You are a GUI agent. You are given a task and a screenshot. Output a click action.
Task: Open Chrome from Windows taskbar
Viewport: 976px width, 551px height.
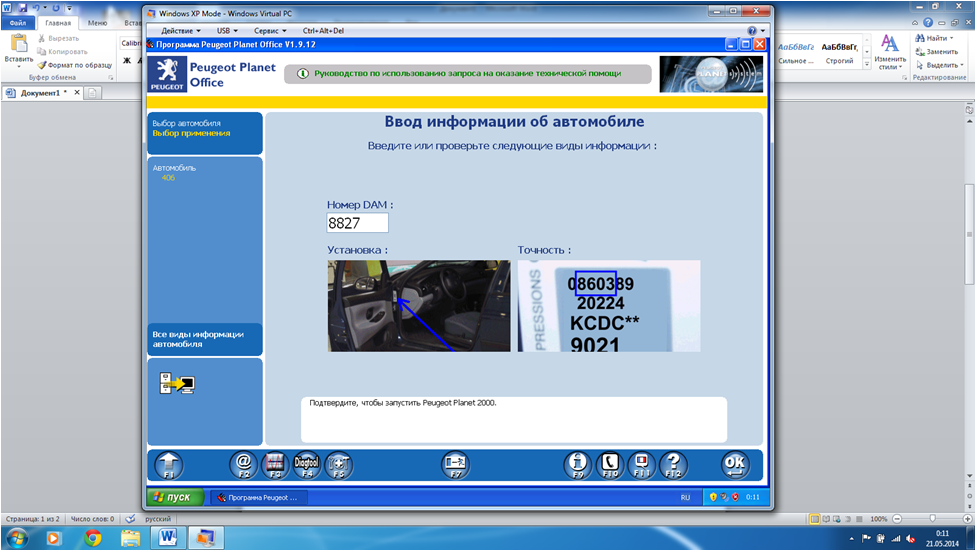tap(93, 537)
